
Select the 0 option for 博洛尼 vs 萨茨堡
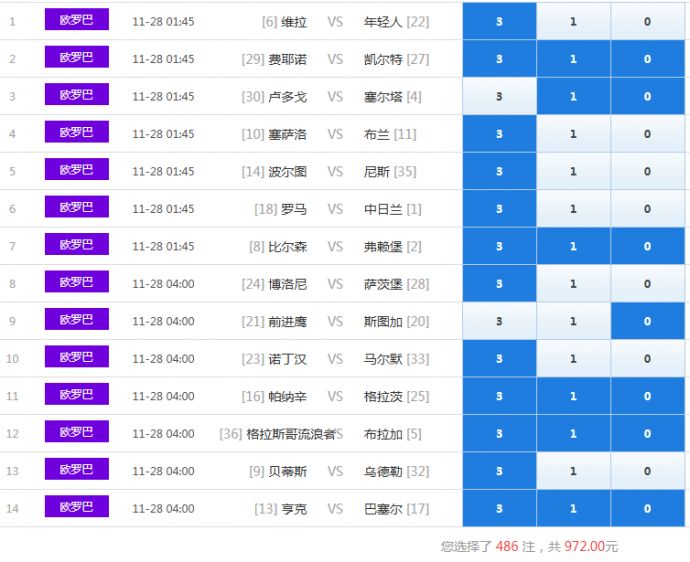pos(647,284)
